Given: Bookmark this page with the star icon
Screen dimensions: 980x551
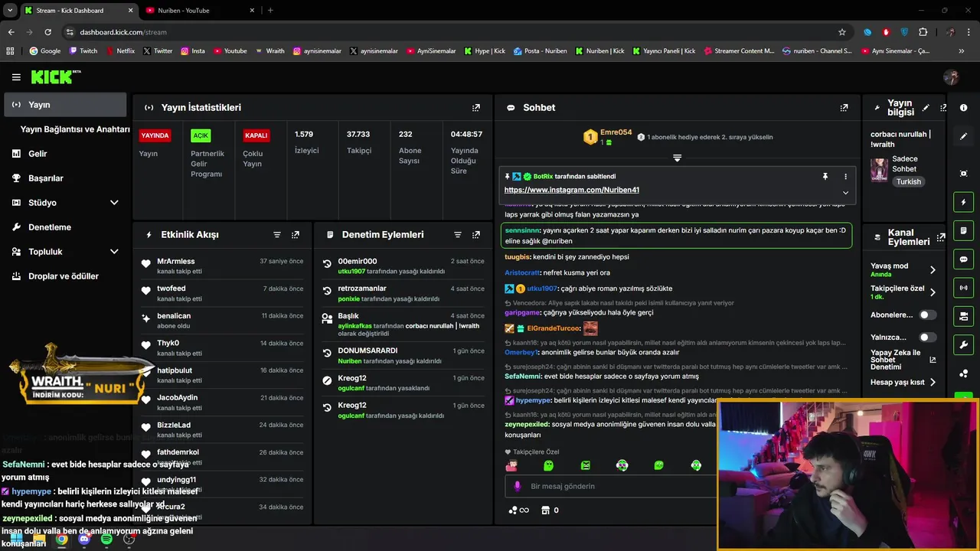Looking at the screenshot, I should pos(842,32).
